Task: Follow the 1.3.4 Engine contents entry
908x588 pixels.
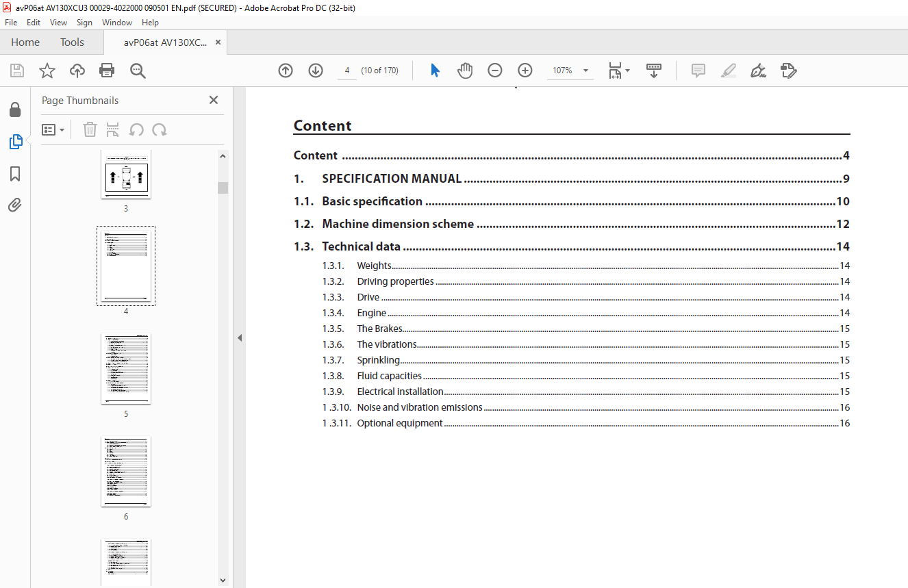Action: (x=586, y=313)
